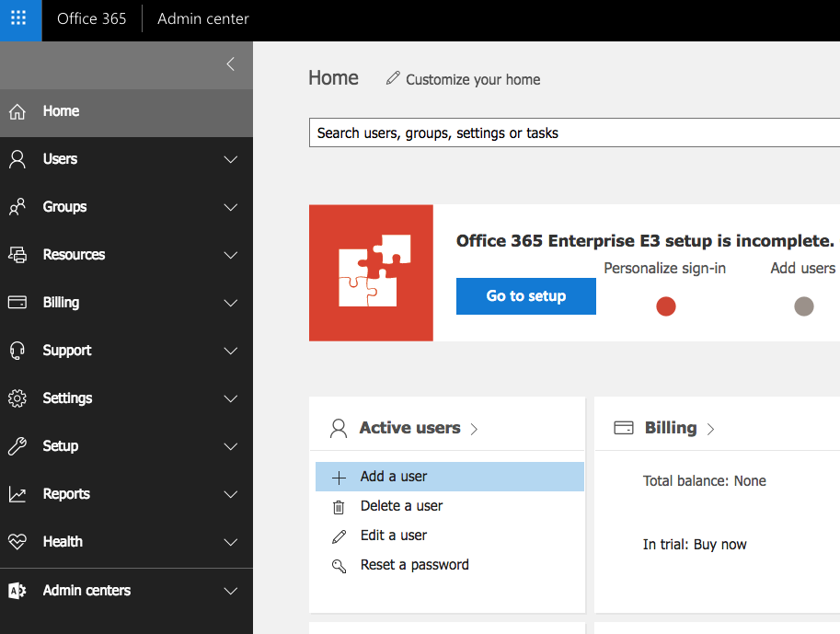This screenshot has height=634, width=840.
Task: Expand the Settings menu chevron
Action: pos(231,398)
